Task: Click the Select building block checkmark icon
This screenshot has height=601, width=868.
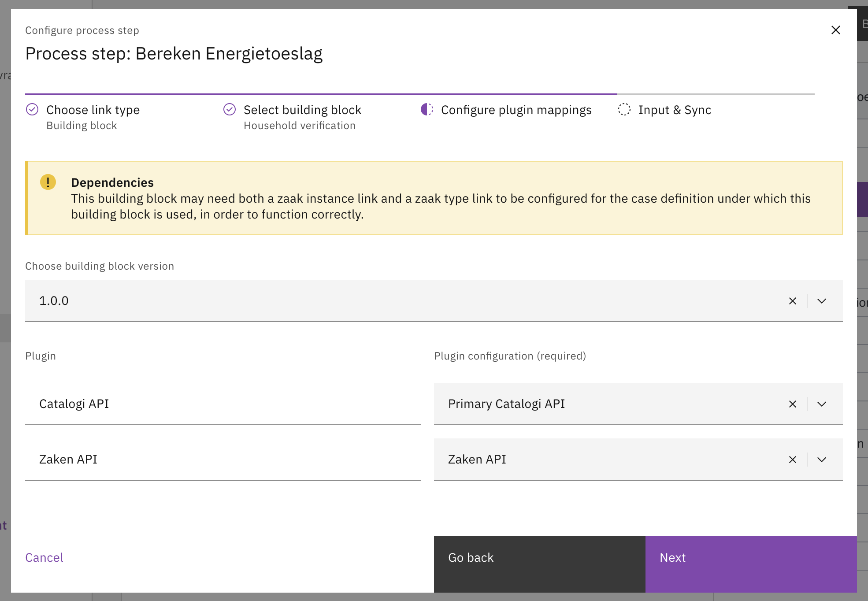Action: point(230,109)
